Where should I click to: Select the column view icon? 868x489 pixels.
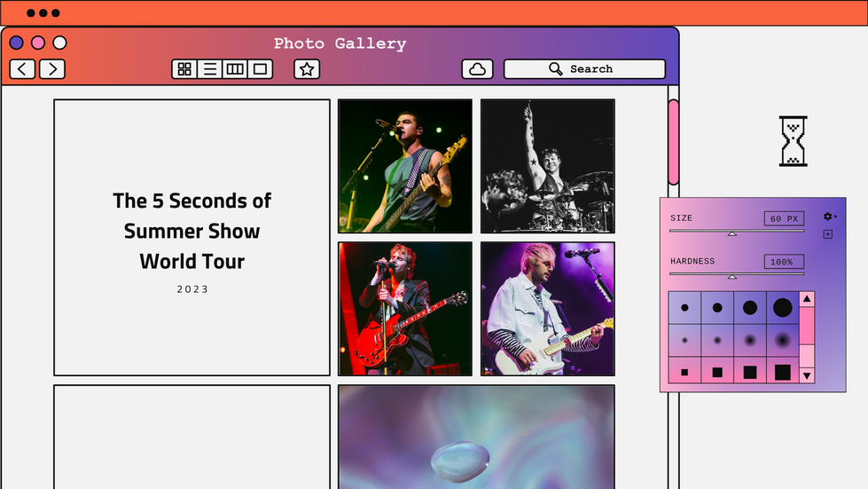[235, 69]
